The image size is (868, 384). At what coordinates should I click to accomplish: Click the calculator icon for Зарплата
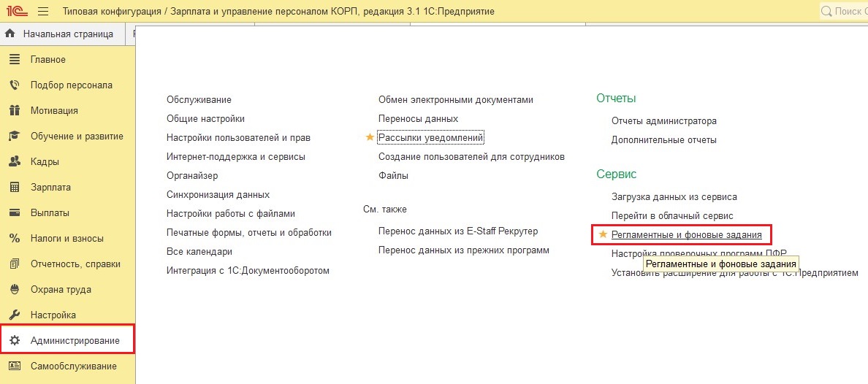point(15,187)
